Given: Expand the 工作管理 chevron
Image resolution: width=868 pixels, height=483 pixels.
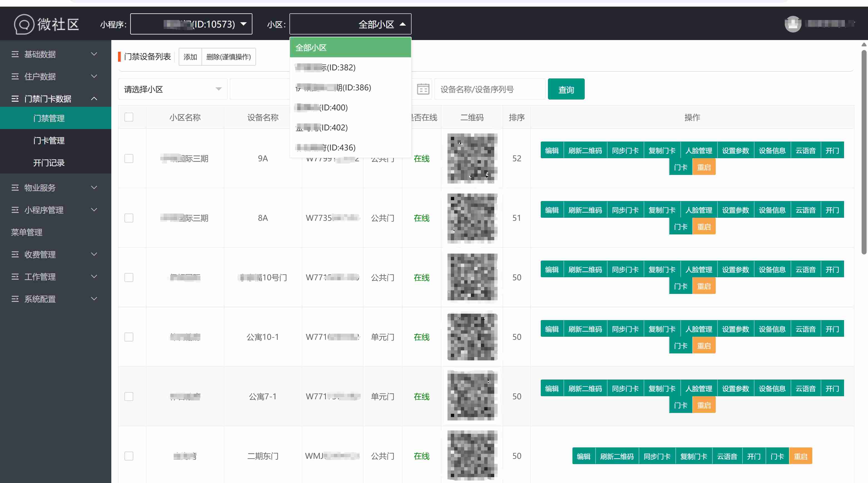Looking at the screenshot, I should coord(94,276).
